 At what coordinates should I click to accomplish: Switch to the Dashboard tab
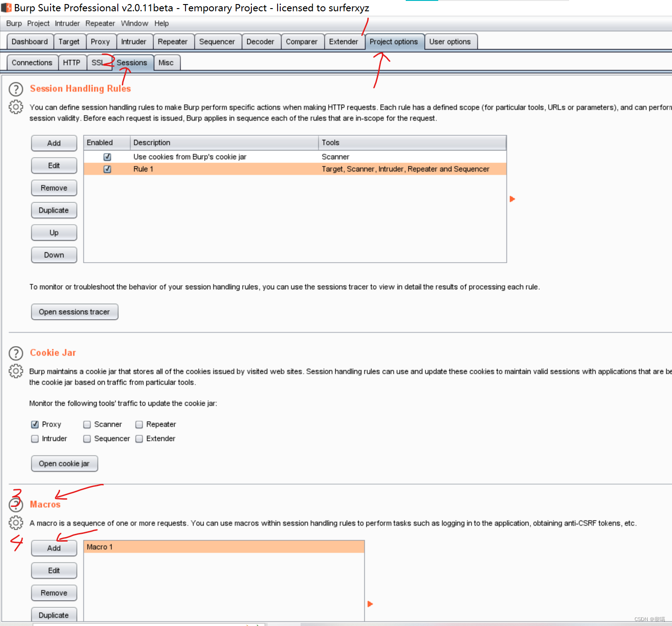pyautogui.click(x=30, y=42)
